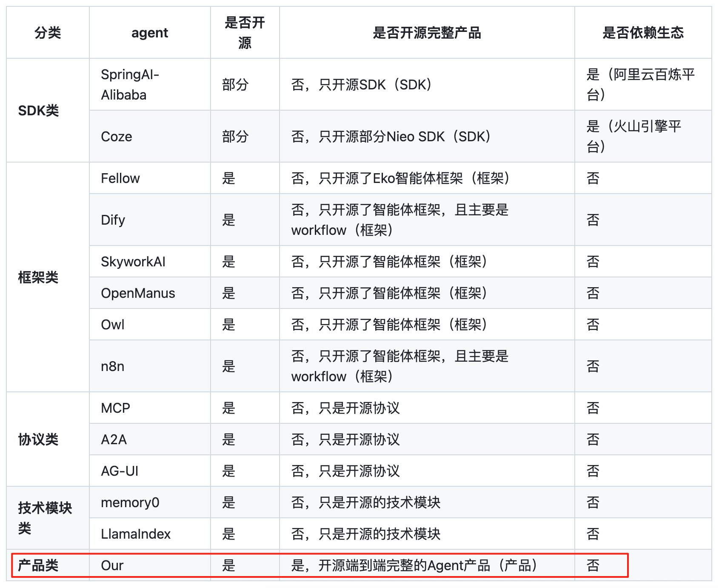This screenshot has width=719, height=588.
Task: Select the 是否依赖生态 value for AG-UI
Action: [593, 471]
